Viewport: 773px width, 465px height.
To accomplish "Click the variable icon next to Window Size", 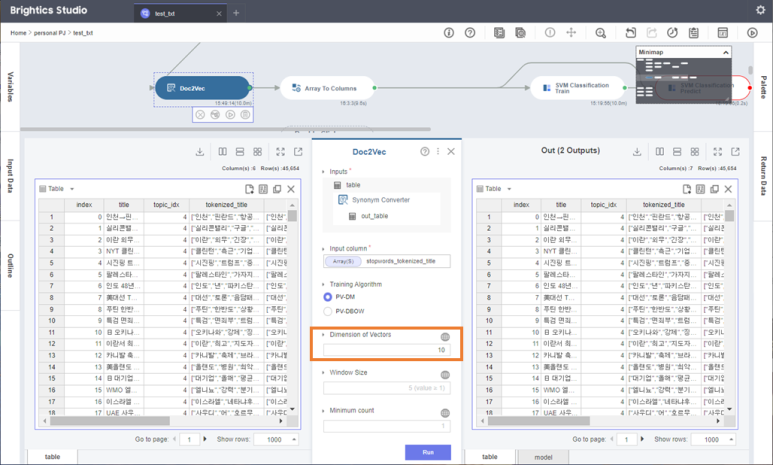I will [x=445, y=375].
